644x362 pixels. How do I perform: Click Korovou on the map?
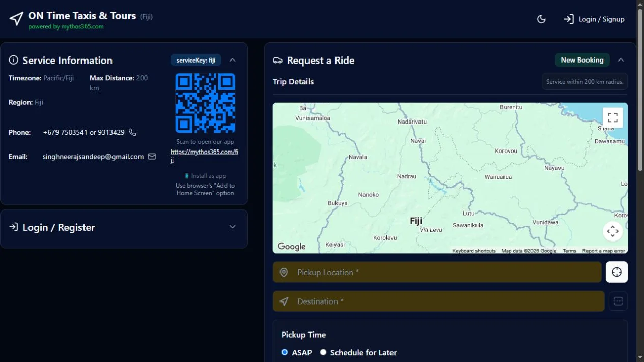click(x=506, y=151)
